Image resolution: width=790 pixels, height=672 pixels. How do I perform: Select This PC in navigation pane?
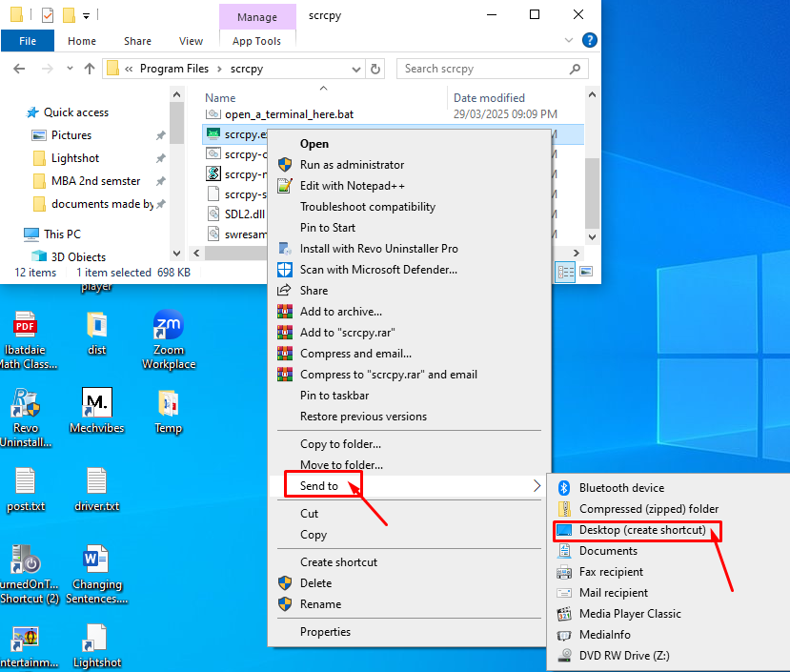[63, 234]
